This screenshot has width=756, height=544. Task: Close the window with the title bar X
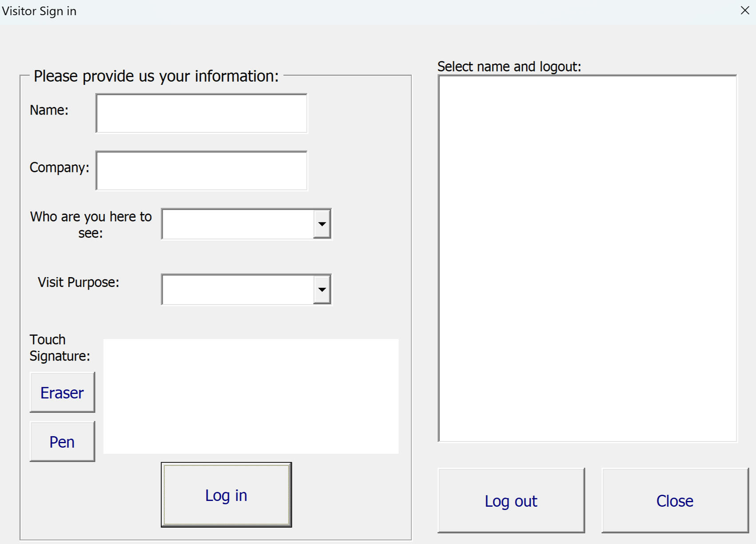[x=745, y=10]
